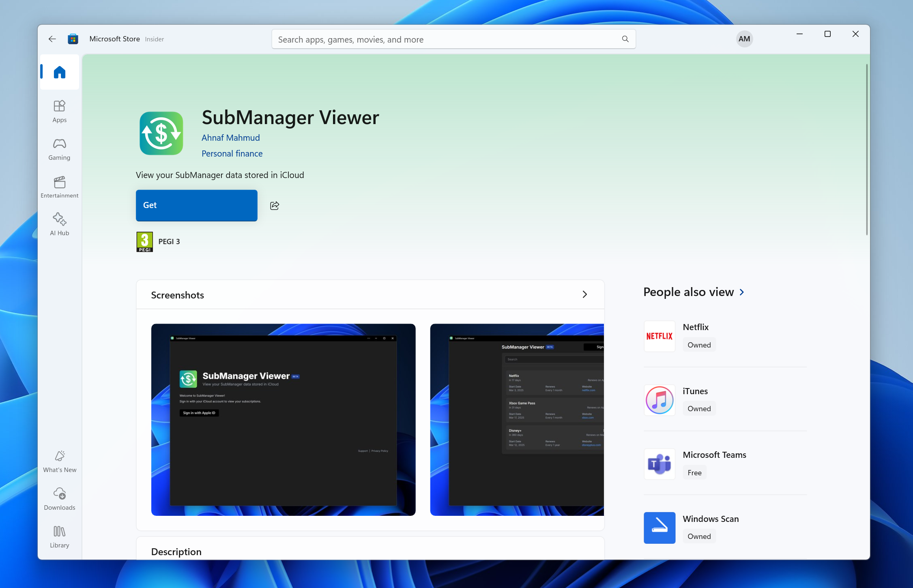The height and width of the screenshot is (588, 913).
Task: Click the Free badge under Microsoft Teams
Action: pyautogui.click(x=694, y=473)
